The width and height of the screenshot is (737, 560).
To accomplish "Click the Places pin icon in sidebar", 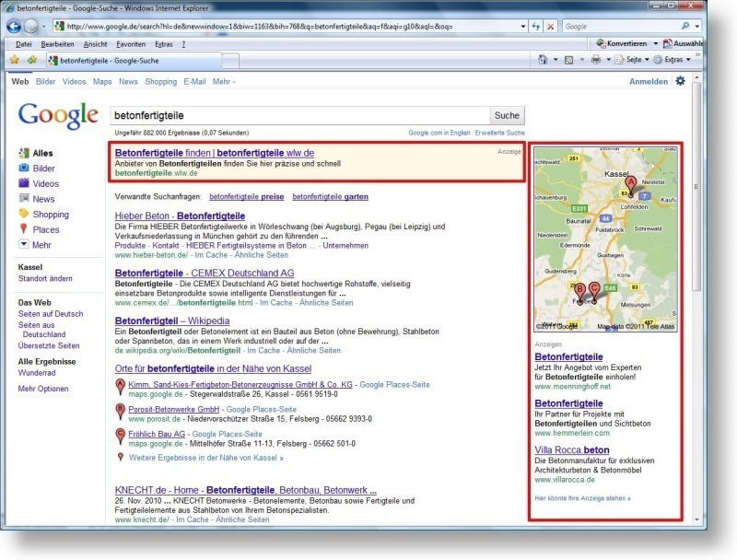I will (x=24, y=228).
